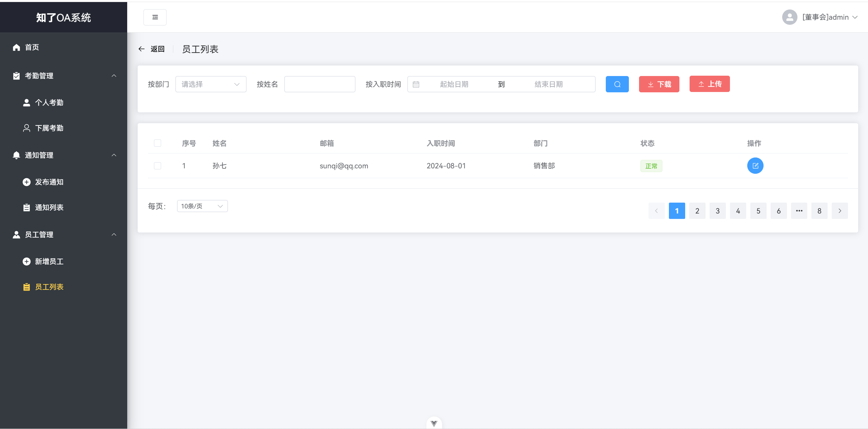
Task: Open the 按部门 department dropdown
Action: click(x=211, y=84)
